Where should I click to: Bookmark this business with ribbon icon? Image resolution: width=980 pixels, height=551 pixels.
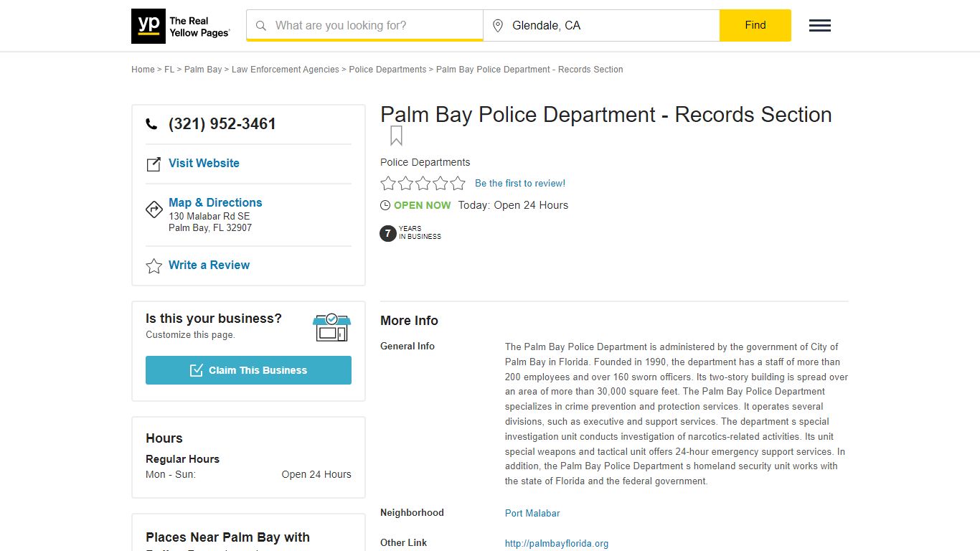click(x=396, y=136)
